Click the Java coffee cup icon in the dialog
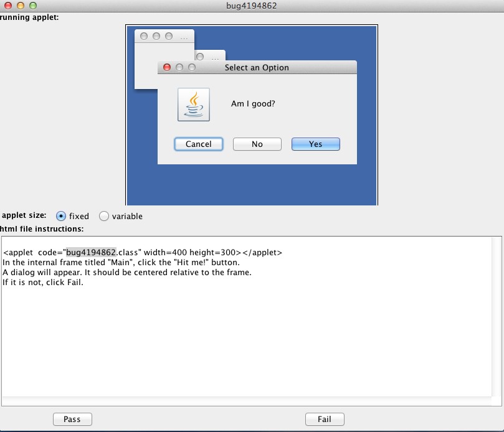 (x=194, y=105)
